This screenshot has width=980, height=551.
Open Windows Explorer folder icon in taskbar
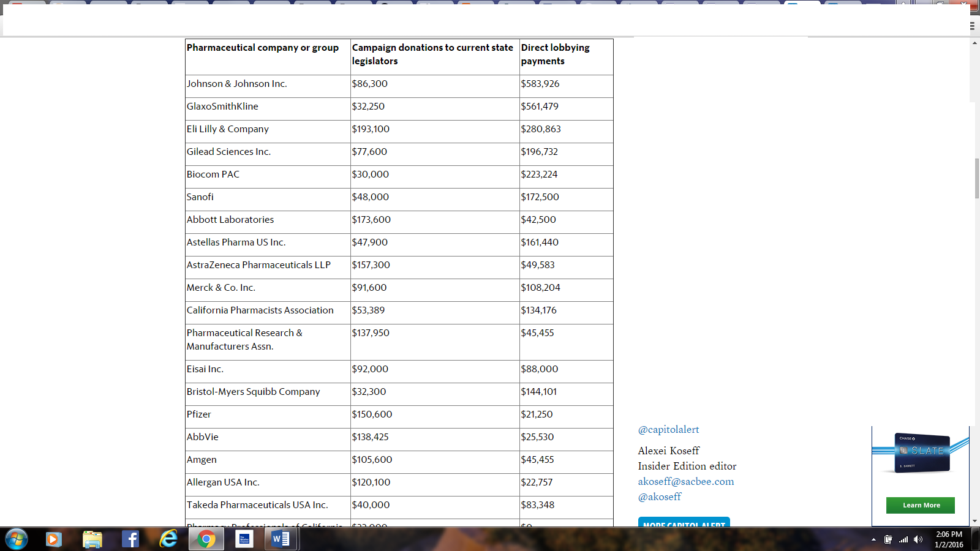click(92, 539)
